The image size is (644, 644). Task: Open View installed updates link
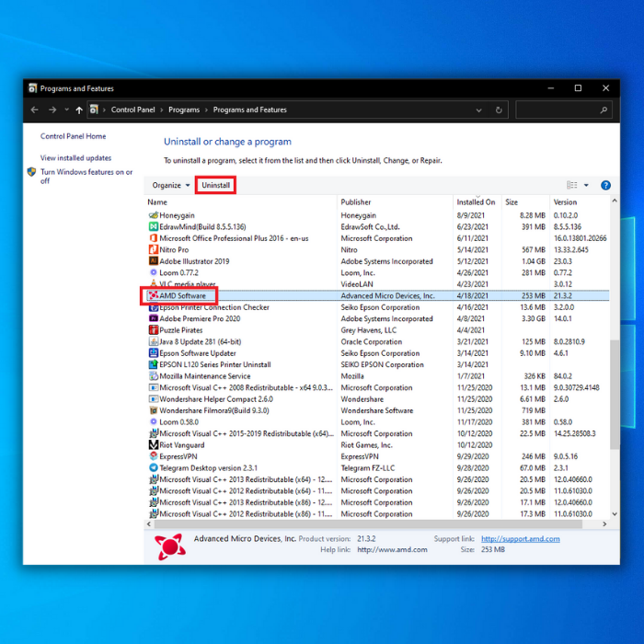click(x=75, y=158)
